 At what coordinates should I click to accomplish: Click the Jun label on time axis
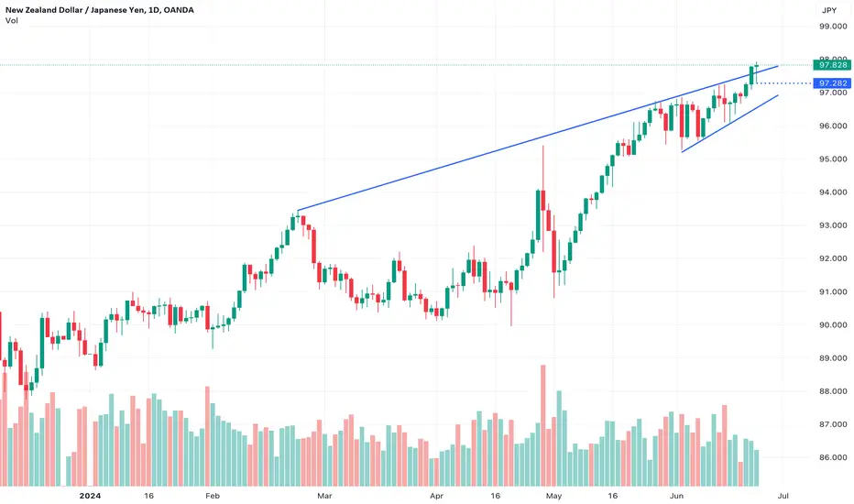click(676, 495)
